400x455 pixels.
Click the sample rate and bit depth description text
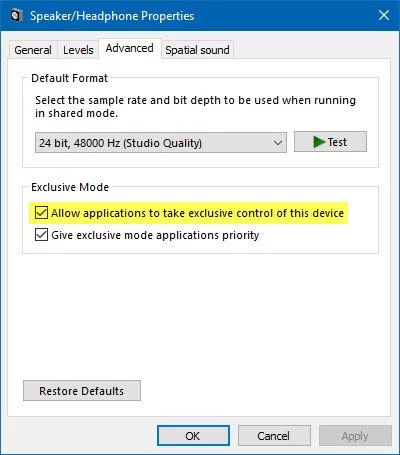point(195,107)
